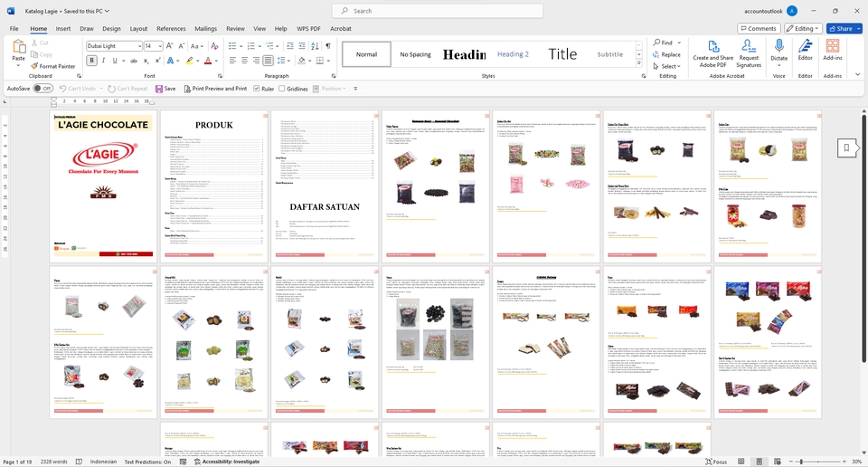
Task: Toggle show paragraph marks
Action: click(328, 46)
